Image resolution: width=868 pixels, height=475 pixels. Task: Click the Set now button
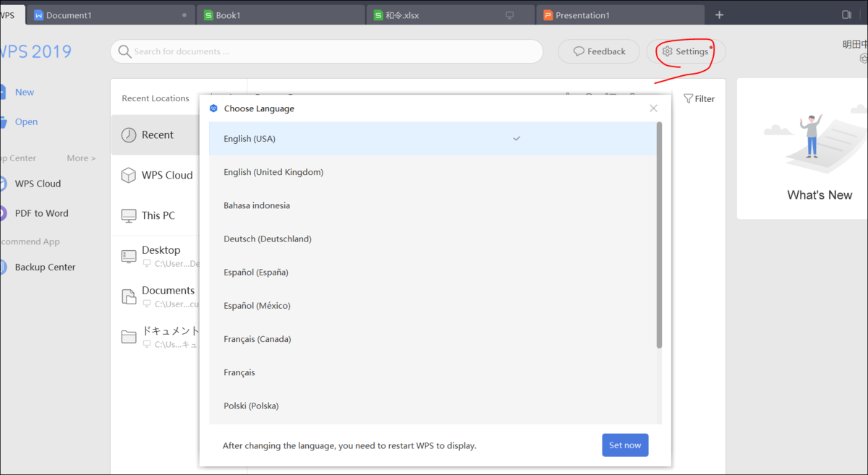tap(625, 445)
